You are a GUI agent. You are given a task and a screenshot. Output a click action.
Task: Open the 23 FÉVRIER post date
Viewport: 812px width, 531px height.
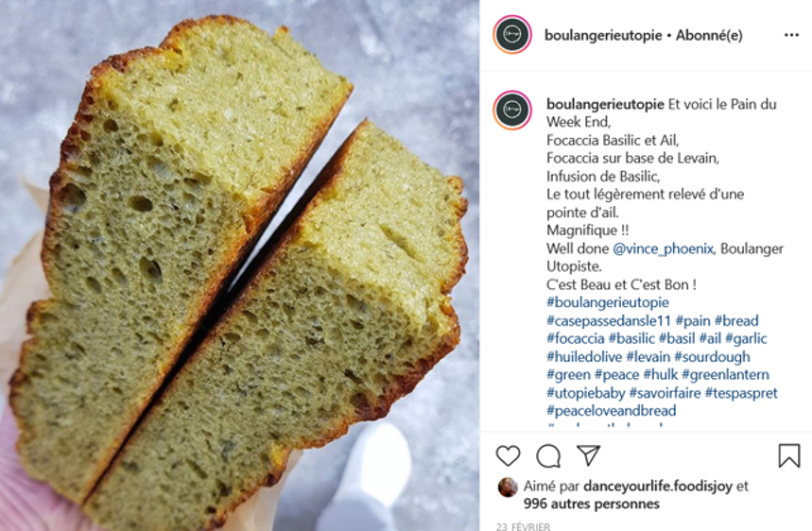(x=523, y=526)
